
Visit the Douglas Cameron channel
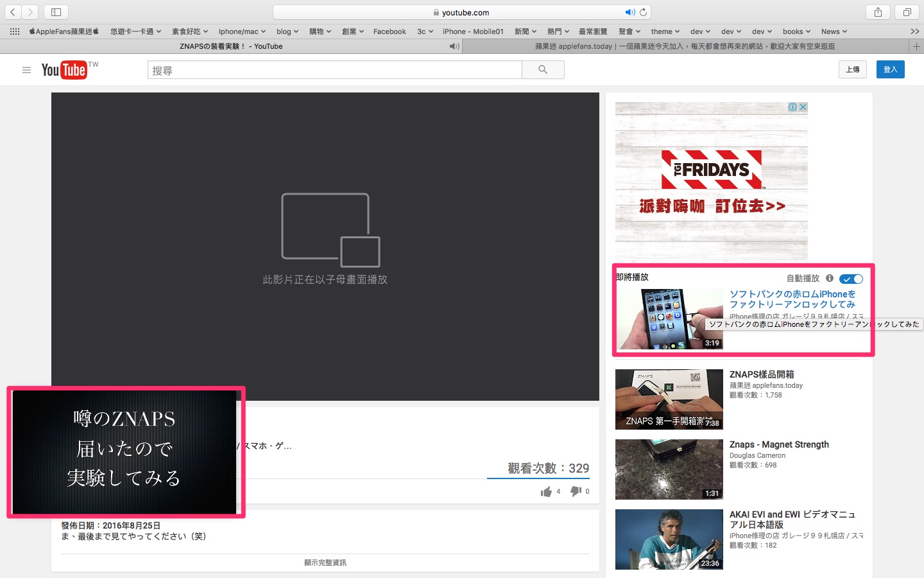[x=757, y=456]
